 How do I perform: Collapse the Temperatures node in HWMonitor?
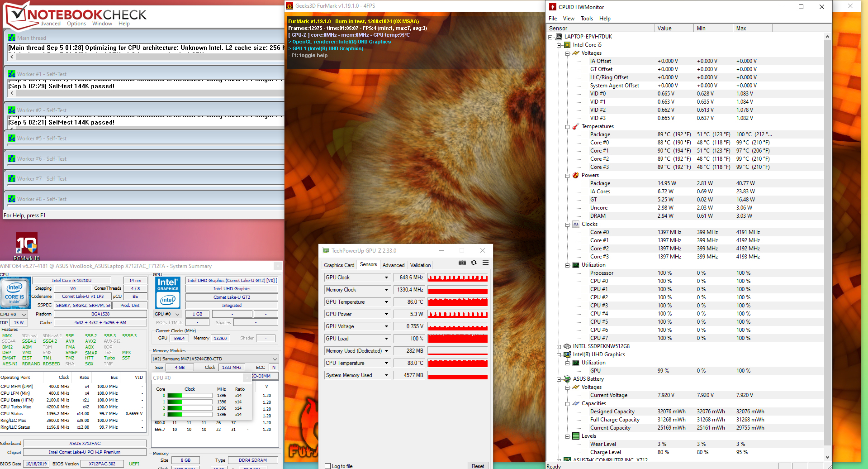[x=567, y=127]
